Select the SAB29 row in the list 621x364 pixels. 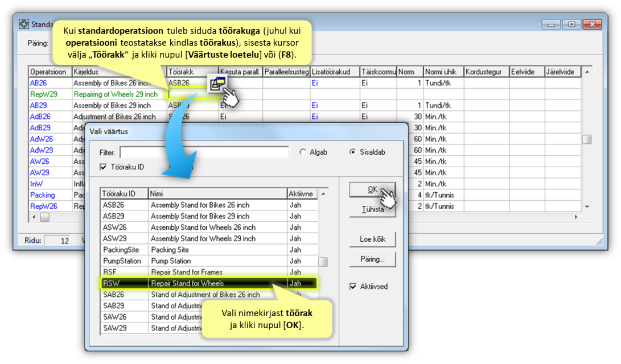point(209,306)
